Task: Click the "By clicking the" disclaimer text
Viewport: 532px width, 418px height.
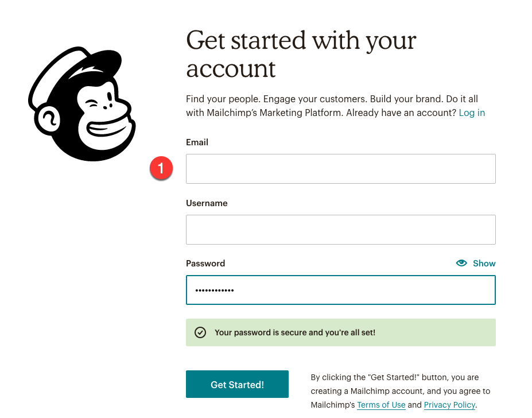Action: [394, 377]
